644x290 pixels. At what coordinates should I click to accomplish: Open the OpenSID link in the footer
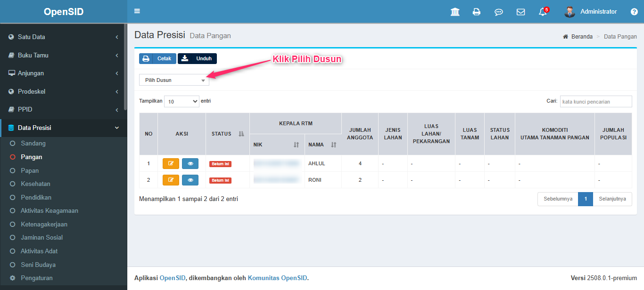point(172,278)
